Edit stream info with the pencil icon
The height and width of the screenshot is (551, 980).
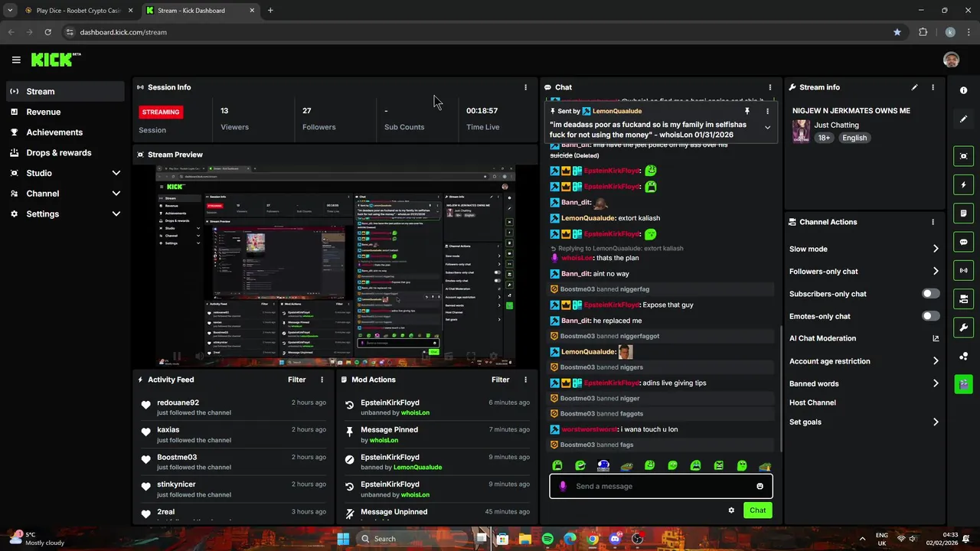[x=914, y=87]
